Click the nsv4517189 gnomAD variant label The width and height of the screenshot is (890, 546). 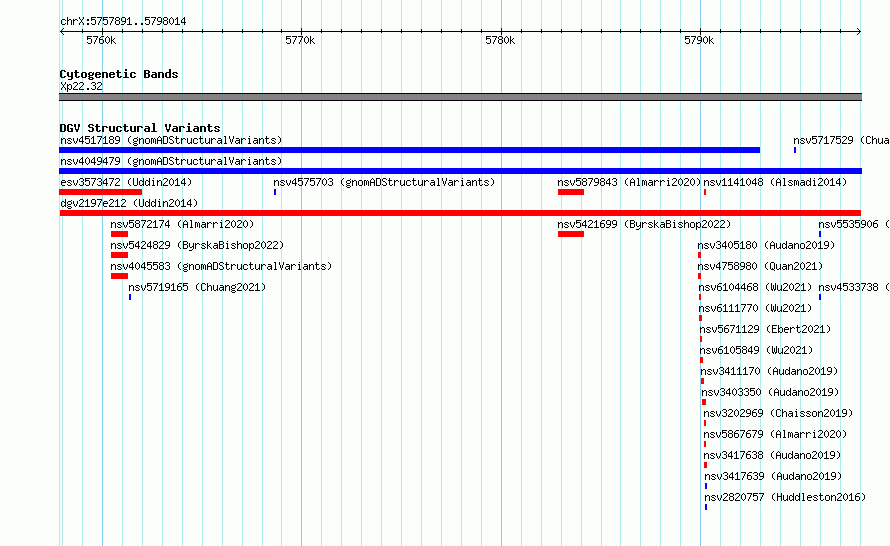pos(171,140)
